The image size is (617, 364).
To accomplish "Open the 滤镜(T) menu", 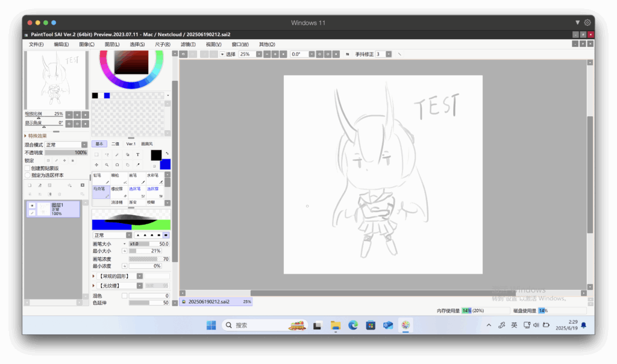I will (188, 44).
